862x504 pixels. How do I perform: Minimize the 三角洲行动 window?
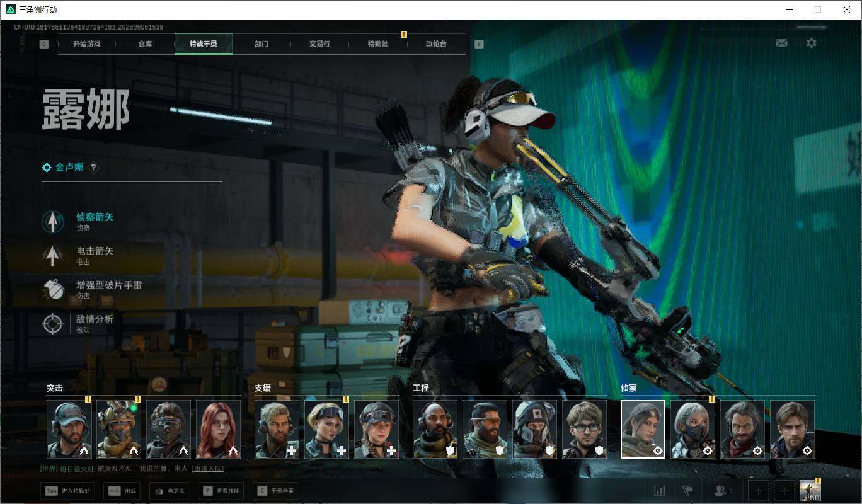point(789,9)
